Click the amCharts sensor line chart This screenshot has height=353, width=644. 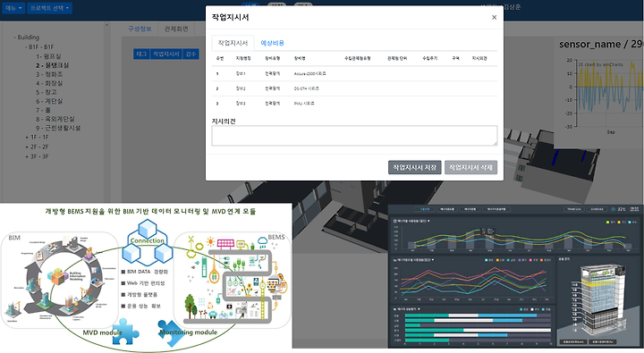610,93
